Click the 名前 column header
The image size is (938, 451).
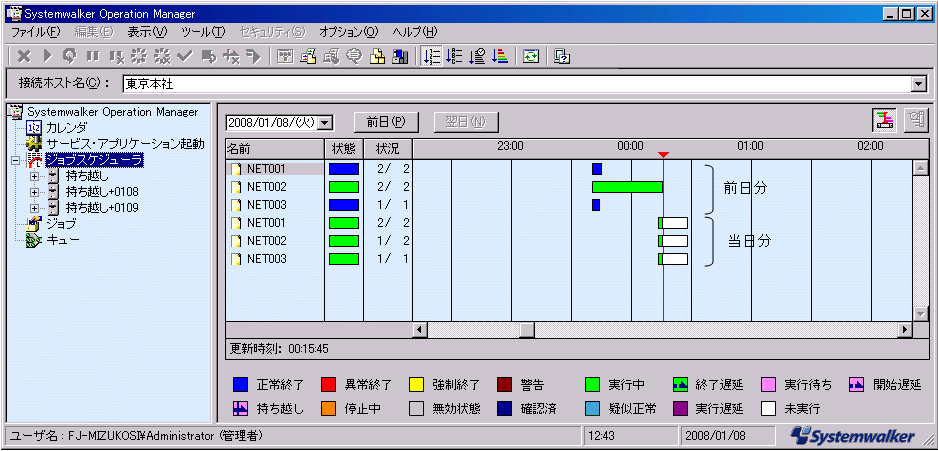point(275,147)
